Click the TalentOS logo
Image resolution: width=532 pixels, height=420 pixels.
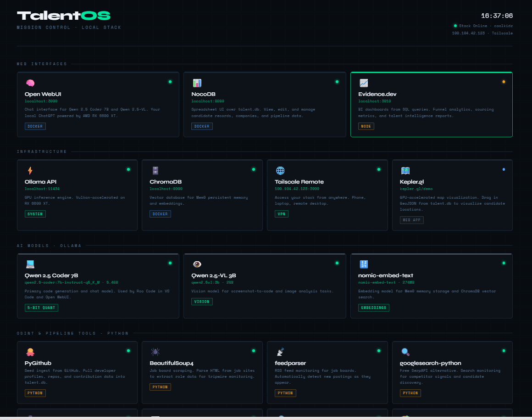click(64, 16)
